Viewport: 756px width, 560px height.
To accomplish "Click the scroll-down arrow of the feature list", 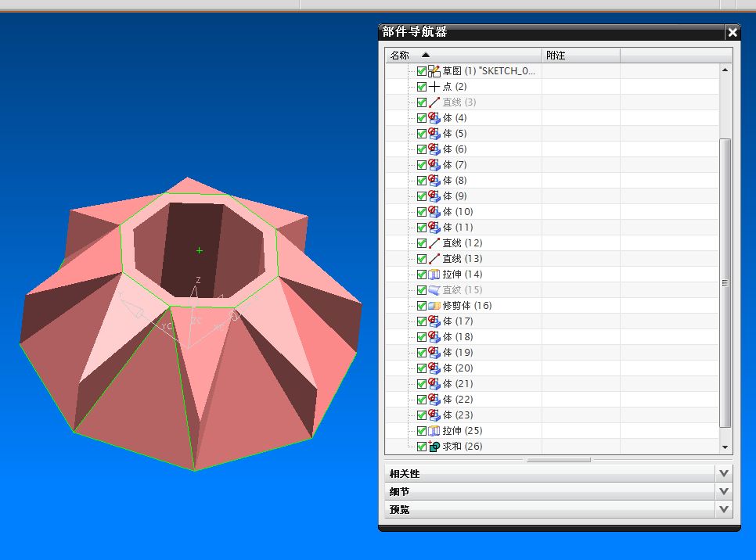I will pos(725,447).
